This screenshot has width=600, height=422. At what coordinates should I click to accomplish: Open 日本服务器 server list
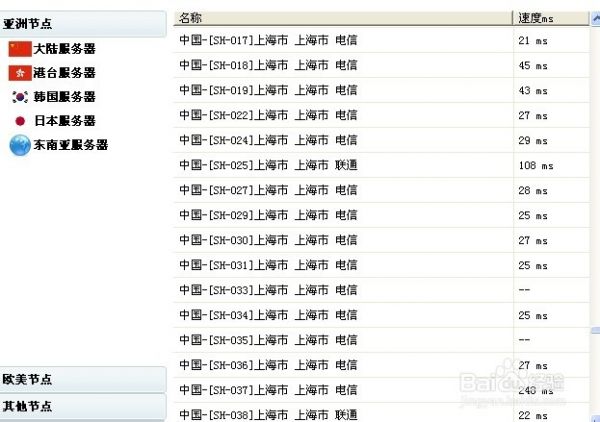coord(64,121)
